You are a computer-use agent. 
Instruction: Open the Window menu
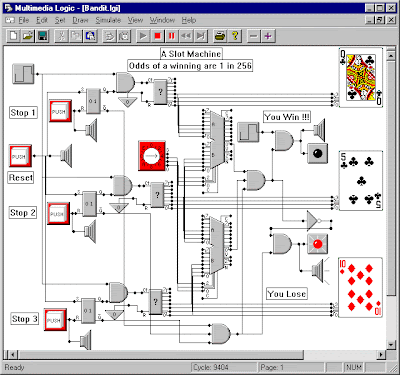point(162,20)
